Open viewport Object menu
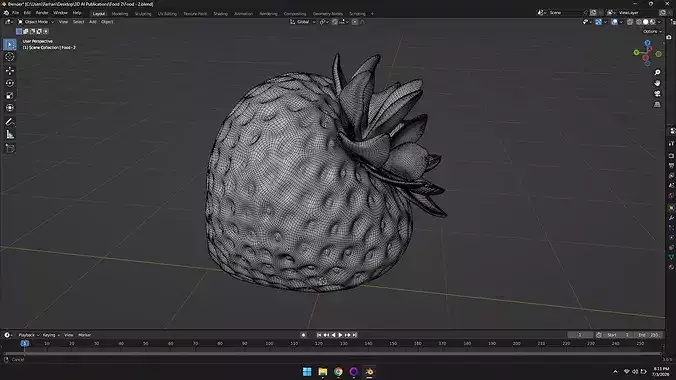Viewport: 676px width, 380px height. (x=107, y=22)
